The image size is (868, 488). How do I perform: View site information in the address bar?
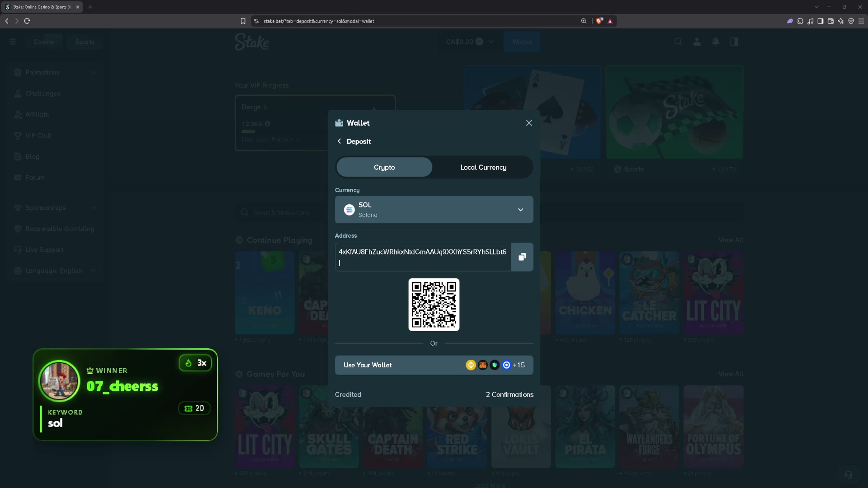(x=256, y=21)
